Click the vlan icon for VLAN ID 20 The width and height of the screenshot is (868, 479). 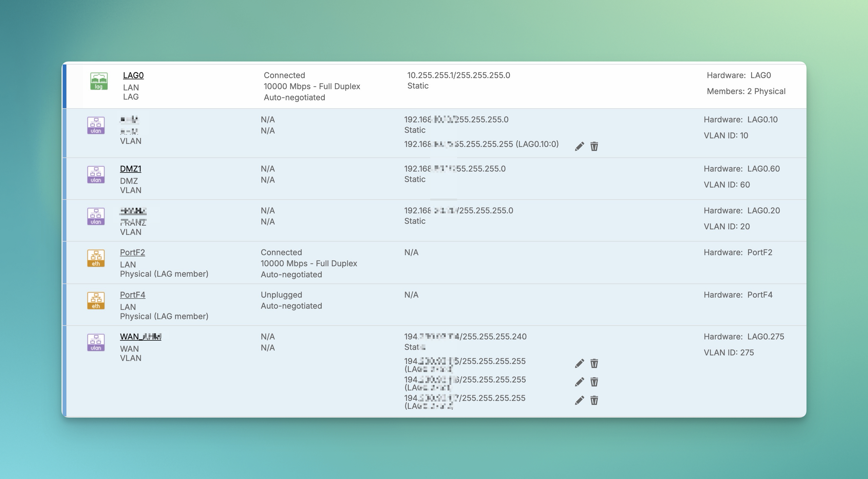click(x=96, y=216)
